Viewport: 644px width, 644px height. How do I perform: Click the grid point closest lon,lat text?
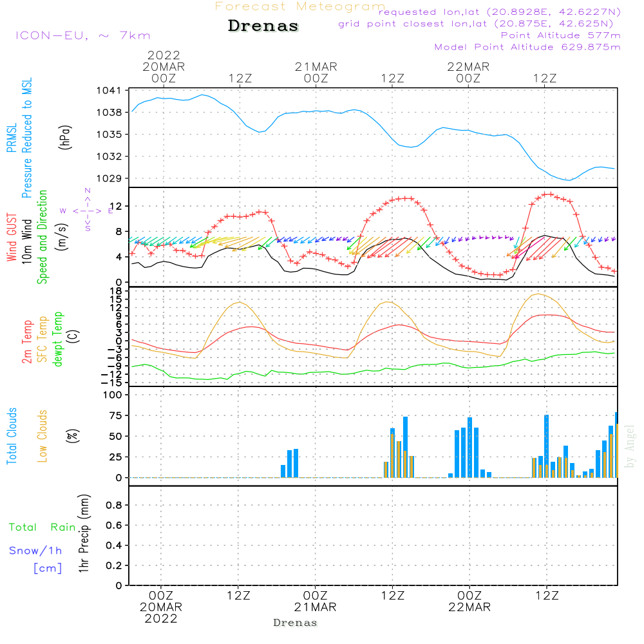[480, 24]
